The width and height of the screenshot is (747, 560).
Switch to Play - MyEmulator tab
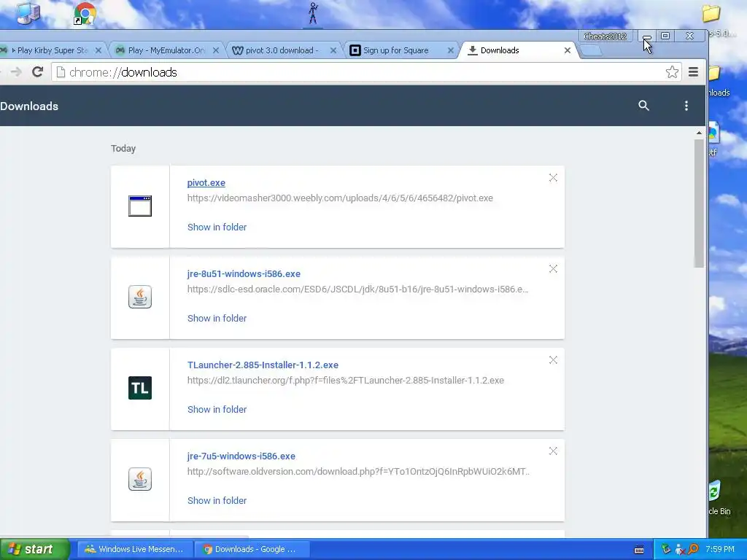click(x=166, y=50)
